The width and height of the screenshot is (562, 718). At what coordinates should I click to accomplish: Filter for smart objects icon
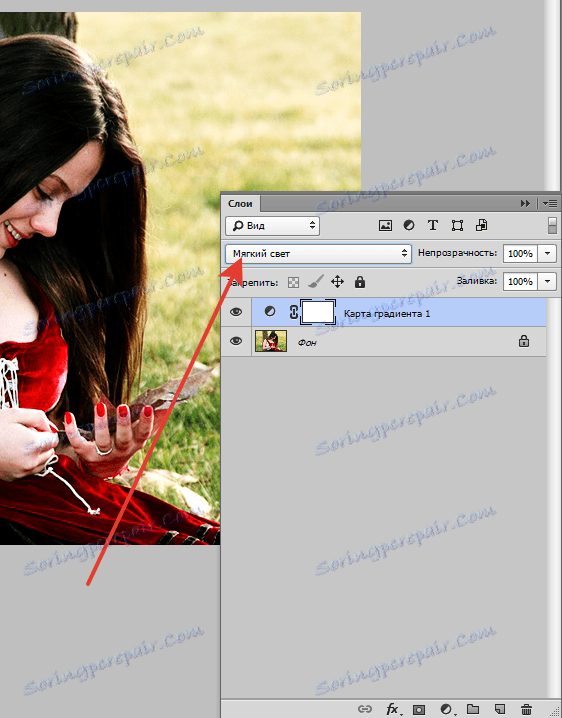[x=481, y=225]
